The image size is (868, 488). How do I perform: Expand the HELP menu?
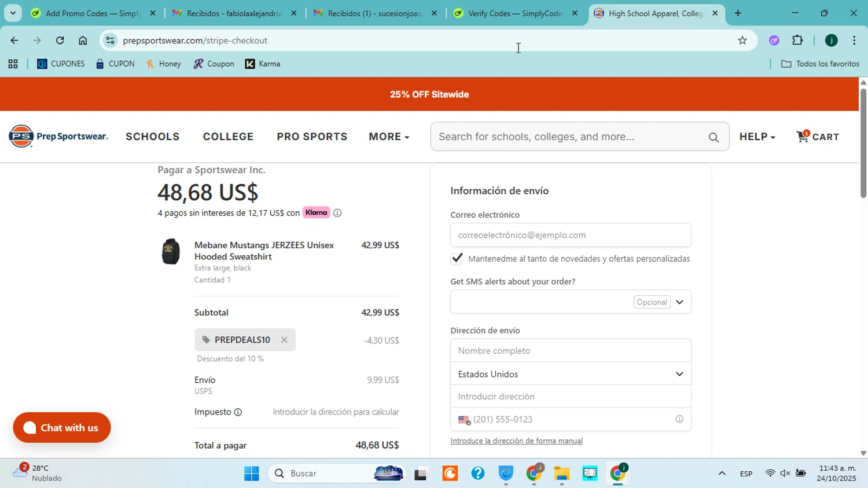757,137
